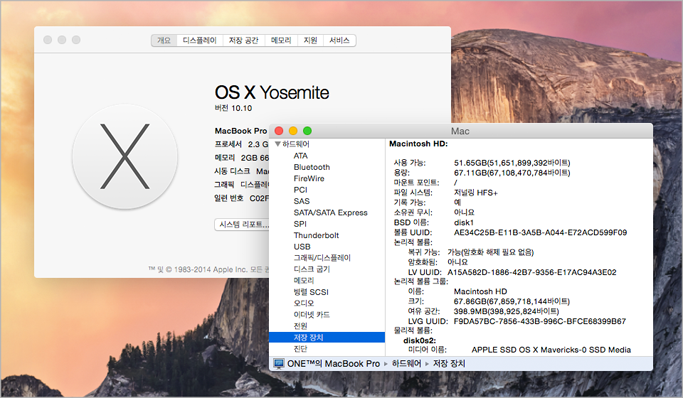
Task: Click the disk0s2: heading
Action: click(x=419, y=341)
